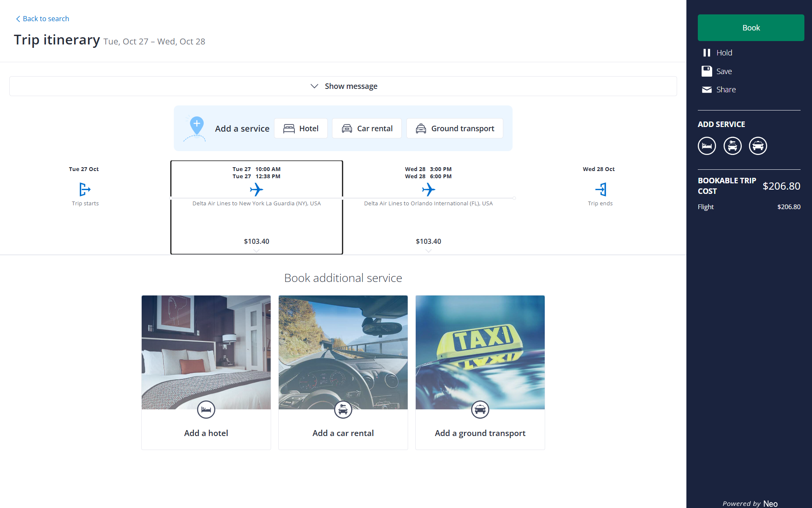Click airplane icon for Orlando flight

[x=428, y=189]
